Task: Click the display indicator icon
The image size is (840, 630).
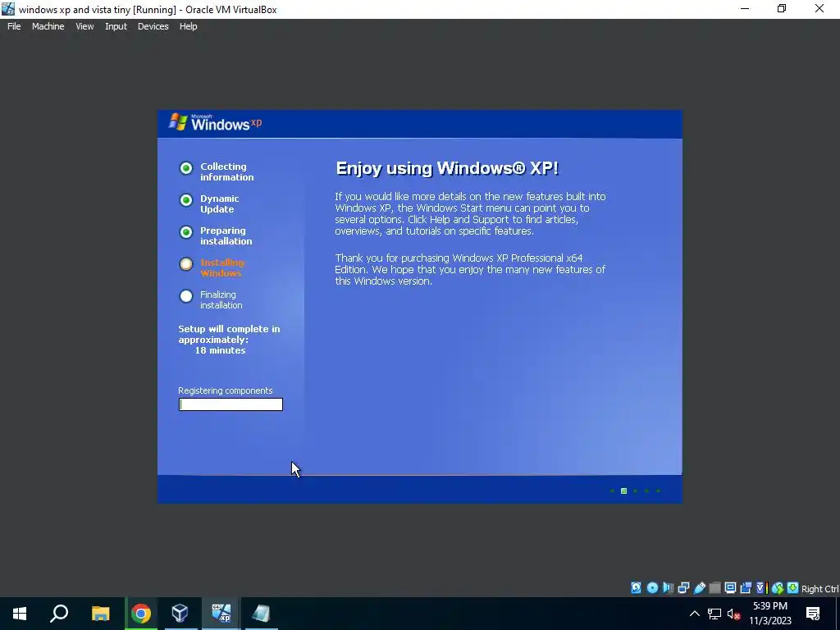Action: click(x=730, y=587)
